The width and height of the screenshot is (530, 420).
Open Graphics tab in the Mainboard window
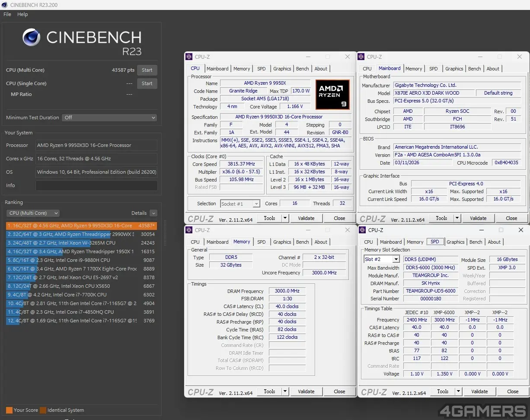click(x=454, y=69)
